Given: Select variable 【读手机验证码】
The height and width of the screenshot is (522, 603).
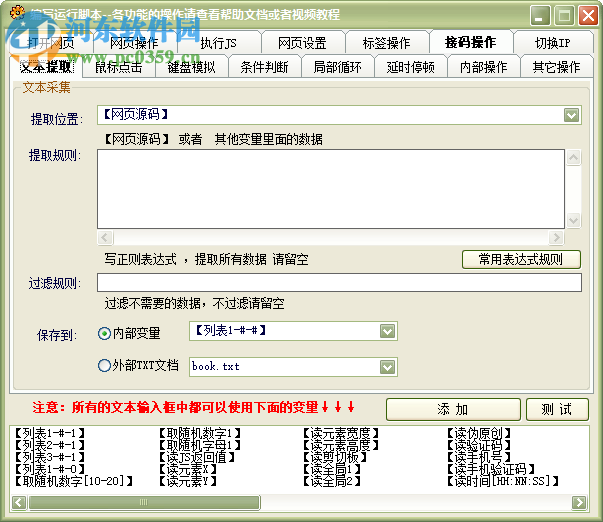Looking at the screenshot, I should [491, 469].
